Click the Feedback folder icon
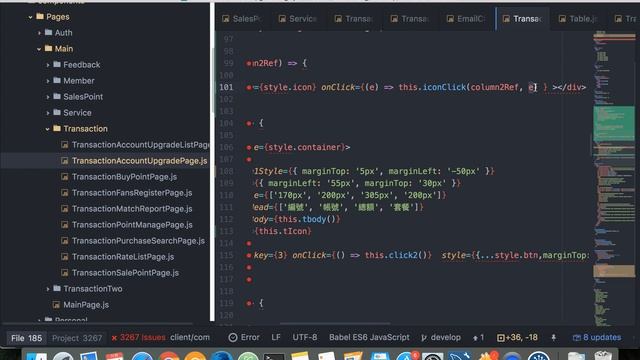Viewport: 640px width, 360px height. coord(57,64)
